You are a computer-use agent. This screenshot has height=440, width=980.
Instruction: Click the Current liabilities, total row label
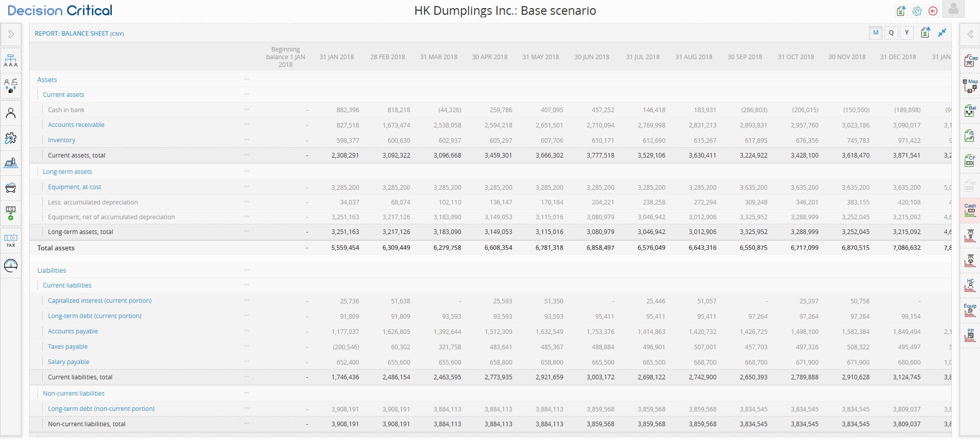click(x=80, y=377)
